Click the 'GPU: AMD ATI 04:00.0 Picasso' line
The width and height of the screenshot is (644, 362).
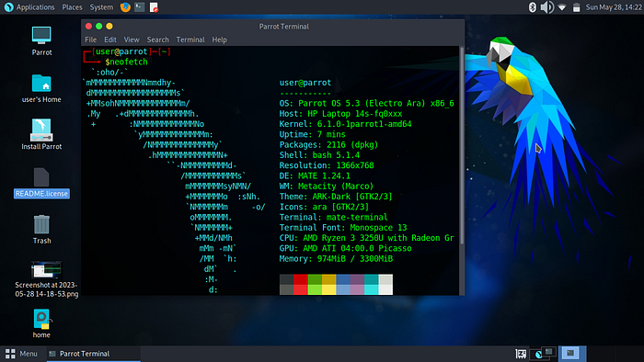click(345, 248)
